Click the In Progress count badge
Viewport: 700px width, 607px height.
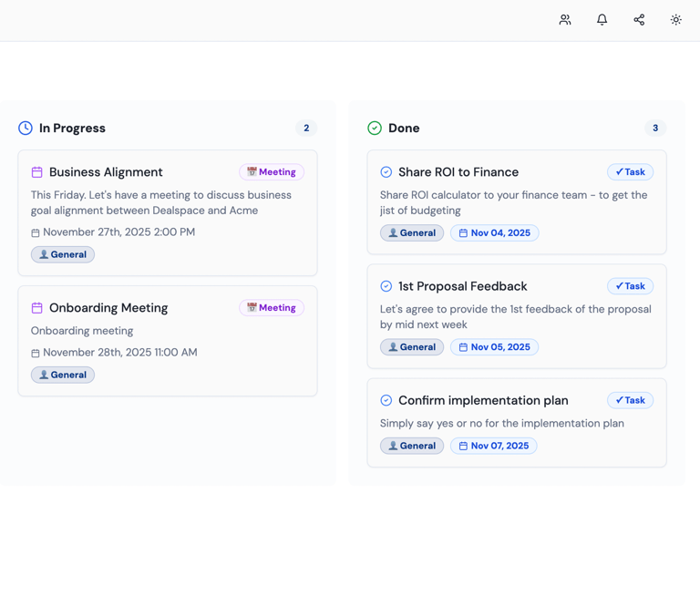[306, 129]
